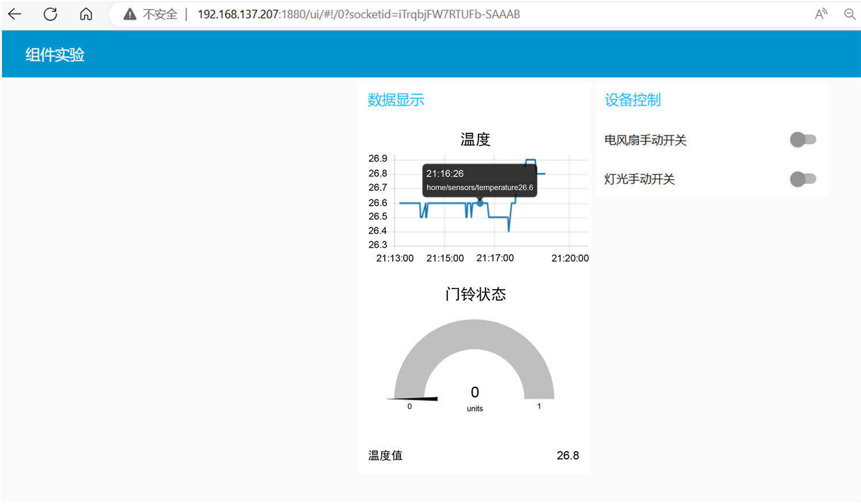Screen dimensions: 861x504
Task: Go back using the browser back arrow
Action: (x=15, y=14)
